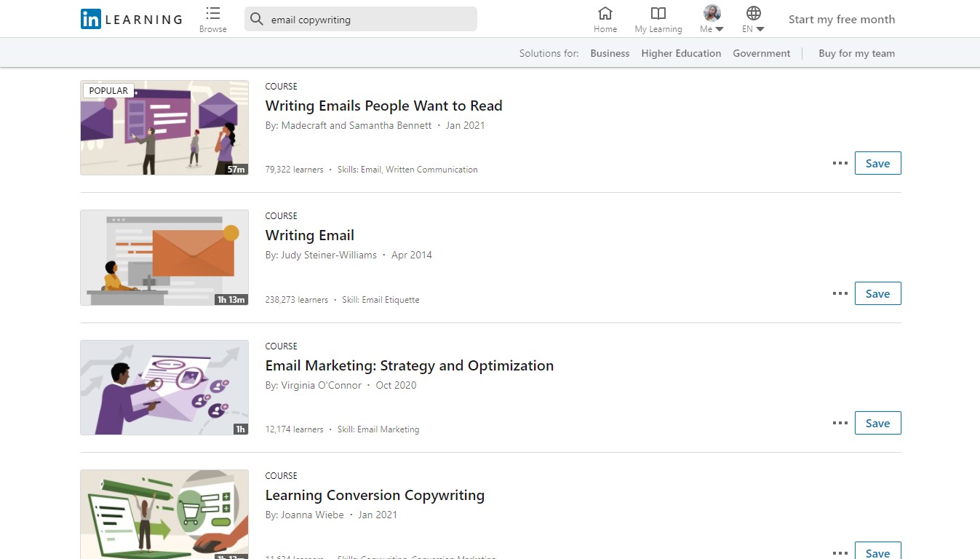Open the Email Marketing course thumbnail

pyautogui.click(x=164, y=387)
